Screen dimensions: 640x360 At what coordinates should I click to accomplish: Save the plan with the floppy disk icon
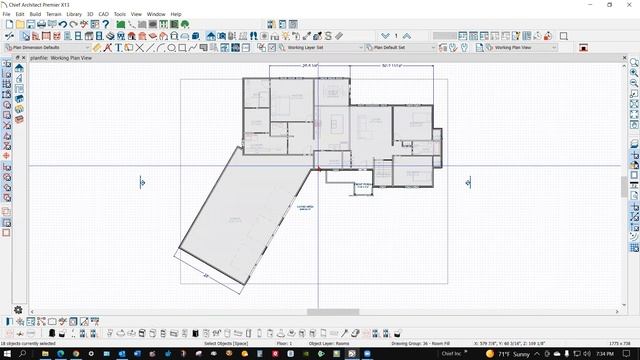(x=30, y=24)
